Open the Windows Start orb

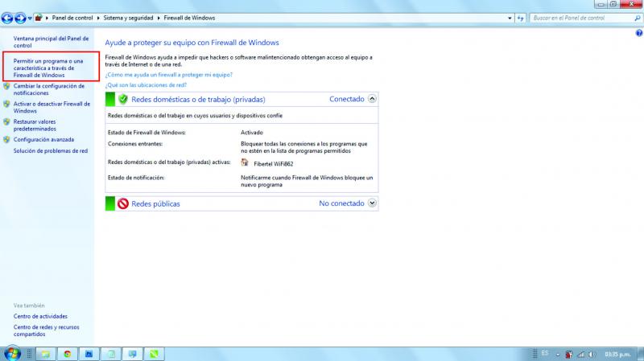pos(11,354)
